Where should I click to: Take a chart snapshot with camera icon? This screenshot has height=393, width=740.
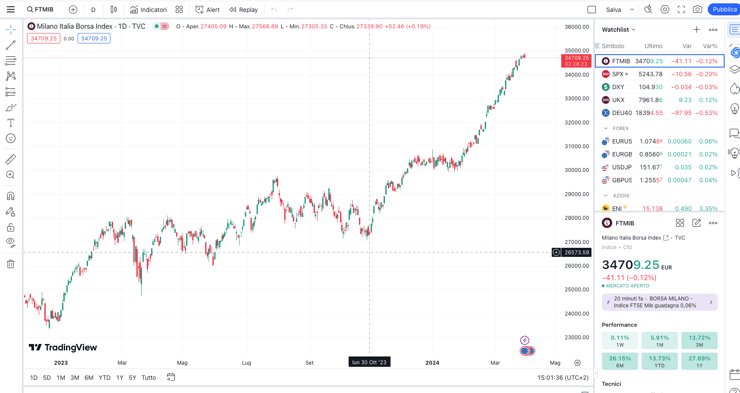pyautogui.click(x=697, y=9)
